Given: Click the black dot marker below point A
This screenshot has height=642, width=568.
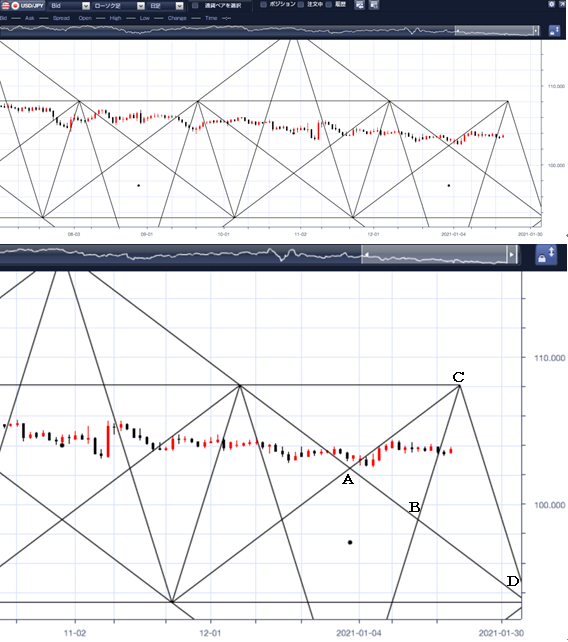Looking at the screenshot, I should click(350, 543).
